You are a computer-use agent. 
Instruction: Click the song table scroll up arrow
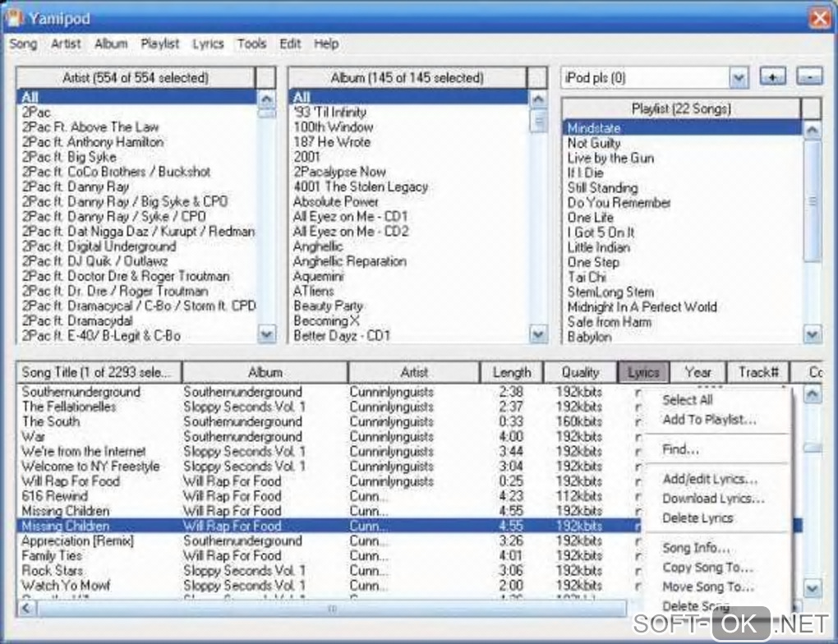[x=813, y=394]
